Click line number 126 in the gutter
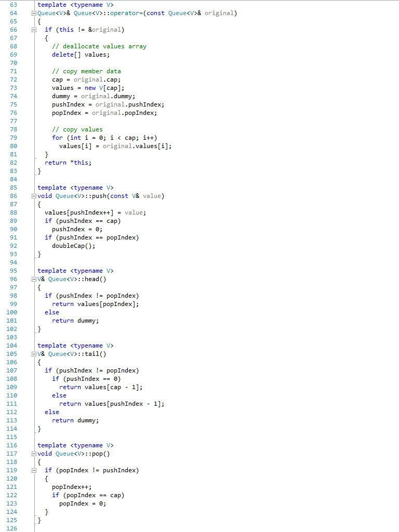Viewport: 399px width, 532px height. [11, 528]
